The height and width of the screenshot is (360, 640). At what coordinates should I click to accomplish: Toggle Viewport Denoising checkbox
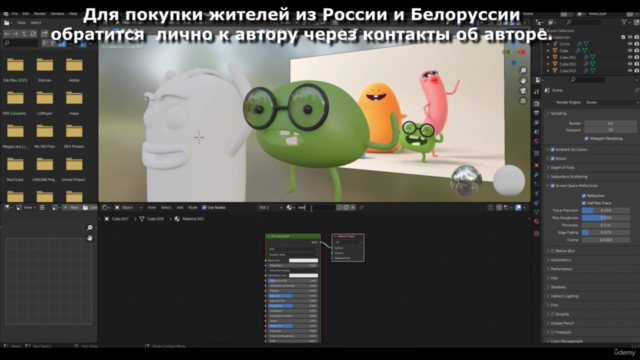587,138
